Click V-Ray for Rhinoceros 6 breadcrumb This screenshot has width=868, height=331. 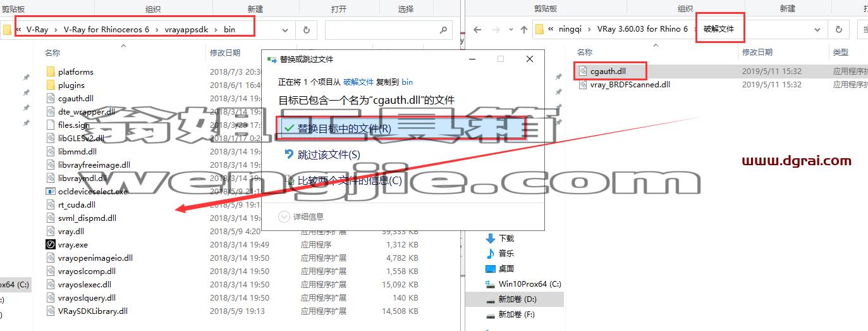click(x=107, y=30)
